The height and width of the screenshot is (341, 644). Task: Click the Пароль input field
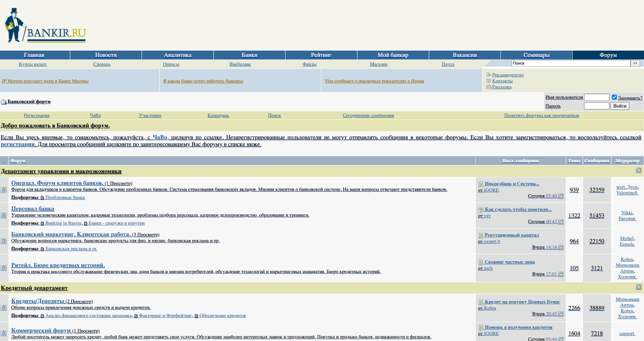(597, 106)
